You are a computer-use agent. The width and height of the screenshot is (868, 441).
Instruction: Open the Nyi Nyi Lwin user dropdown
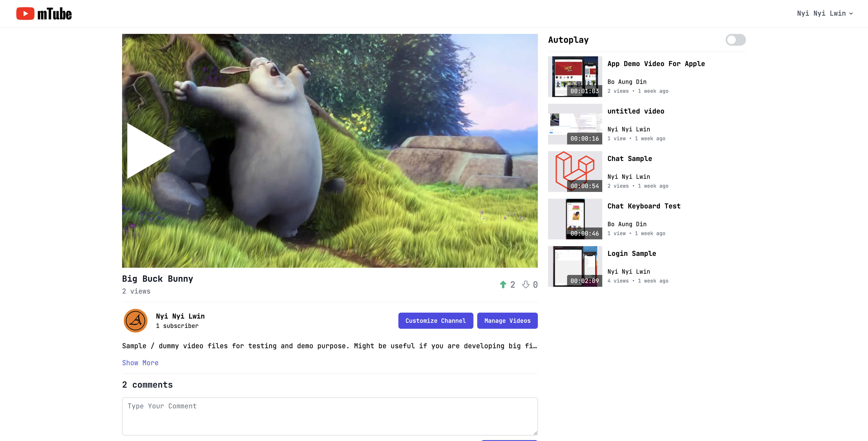(825, 14)
